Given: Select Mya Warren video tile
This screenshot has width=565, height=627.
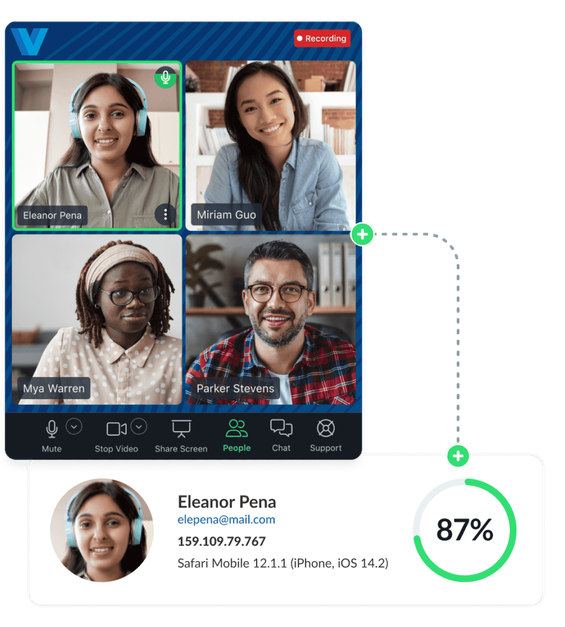Looking at the screenshot, I should click(97, 319).
